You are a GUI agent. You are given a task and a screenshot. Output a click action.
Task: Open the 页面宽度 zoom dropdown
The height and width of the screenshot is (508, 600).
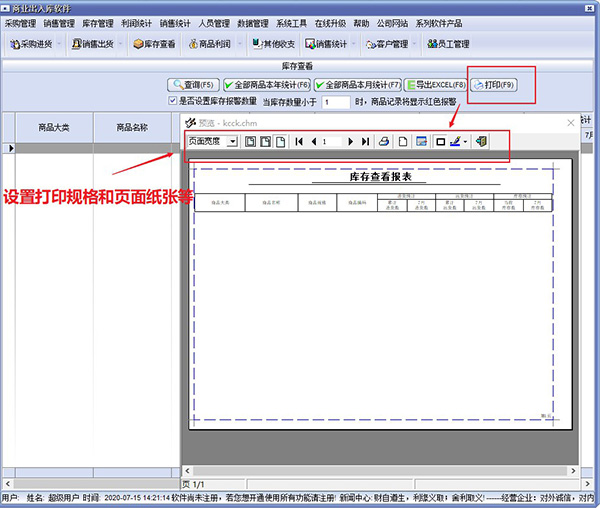pyautogui.click(x=232, y=142)
